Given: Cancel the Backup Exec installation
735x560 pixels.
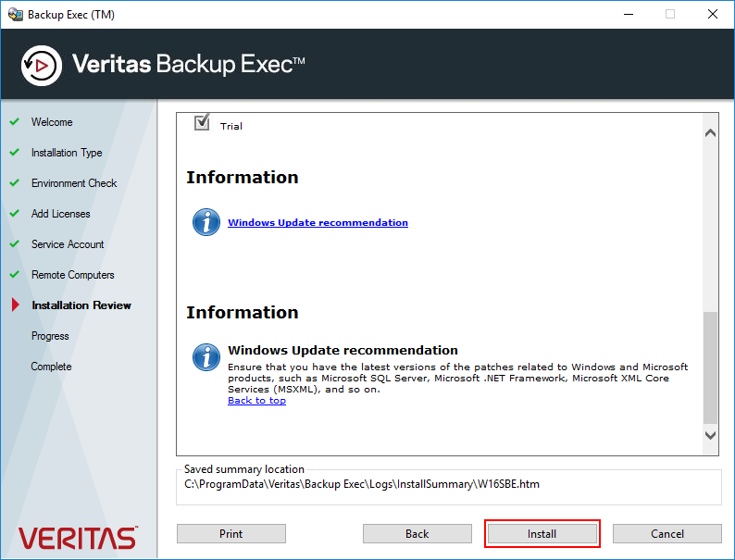Looking at the screenshot, I should click(x=667, y=534).
